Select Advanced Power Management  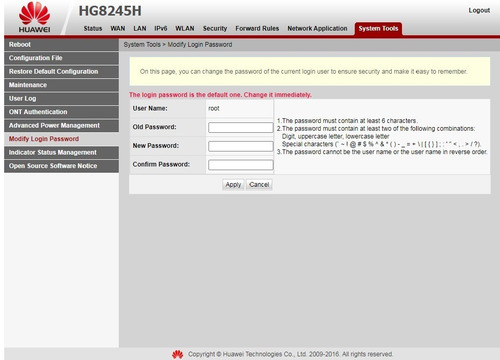click(61, 126)
